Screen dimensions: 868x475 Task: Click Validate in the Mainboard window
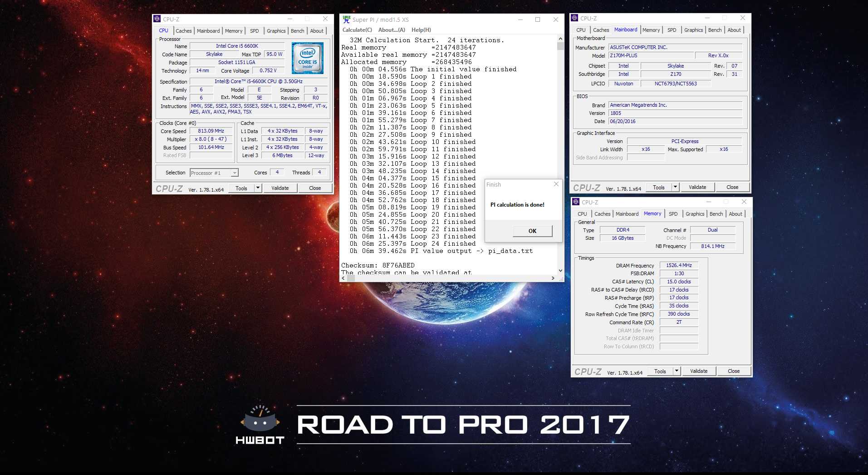(x=697, y=187)
